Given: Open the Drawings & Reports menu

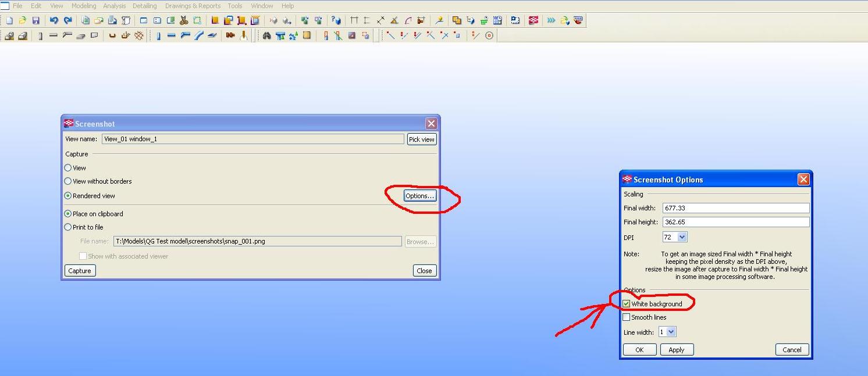Looking at the screenshot, I should point(193,6).
